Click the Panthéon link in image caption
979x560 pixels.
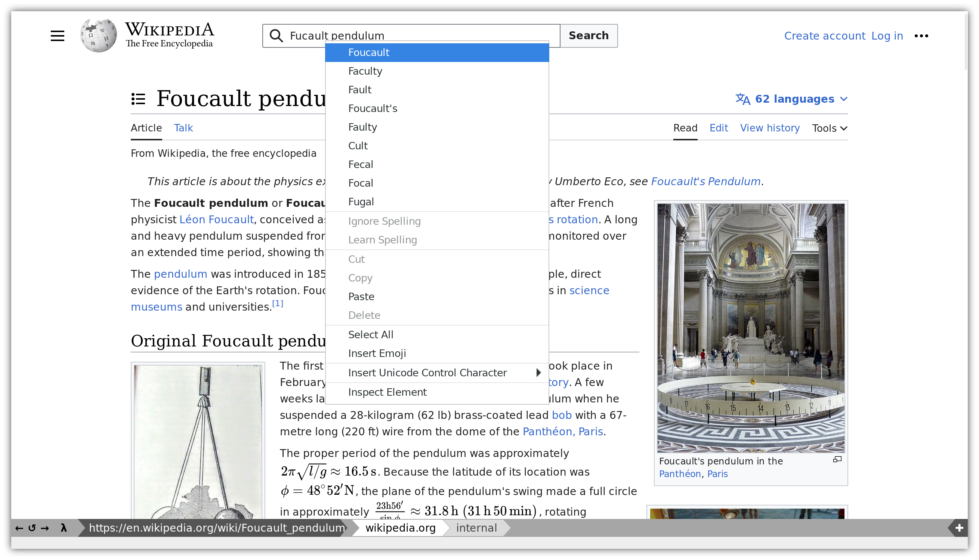tap(680, 474)
